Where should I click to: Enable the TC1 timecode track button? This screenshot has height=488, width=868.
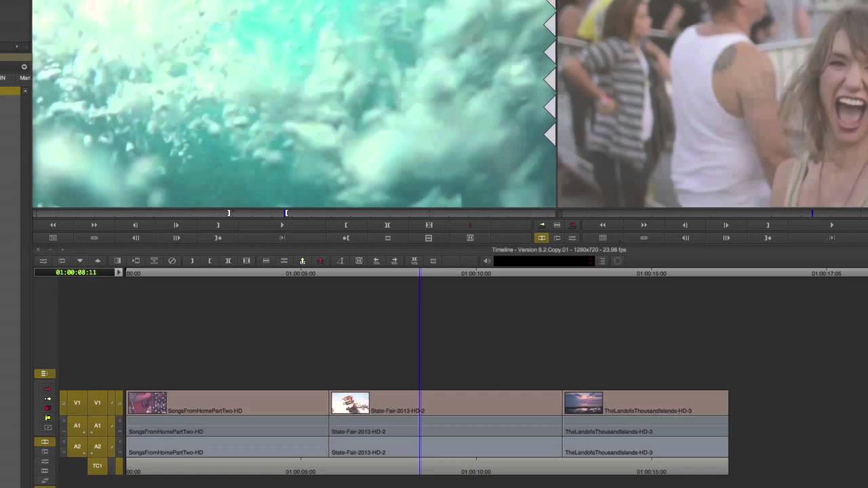coord(97,466)
